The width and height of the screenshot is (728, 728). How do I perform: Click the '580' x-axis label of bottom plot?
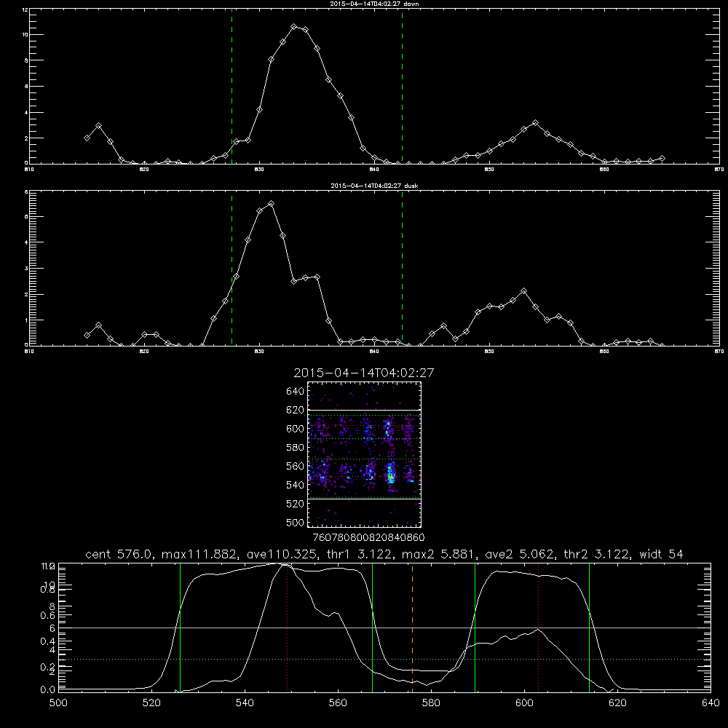point(431,703)
